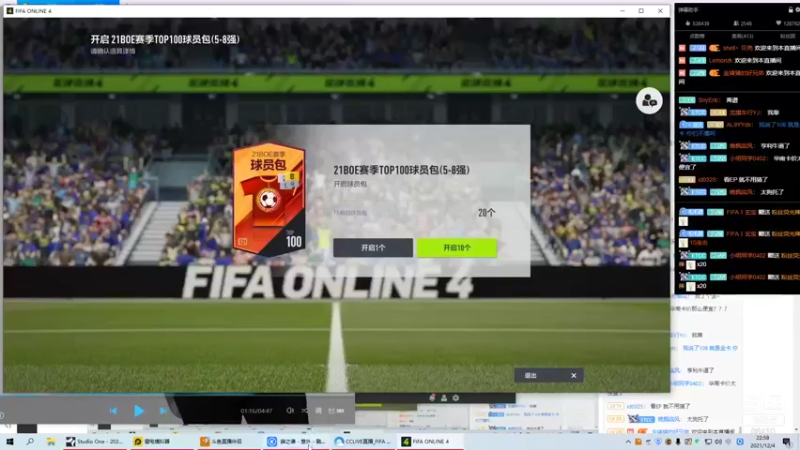The width and height of the screenshot is (800, 450).
Task: Select the 贵宾 VIP tab in danmaku panel
Action: point(742,36)
